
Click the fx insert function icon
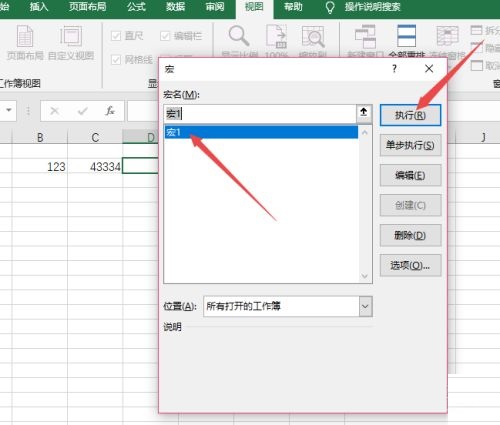click(110, 111)
